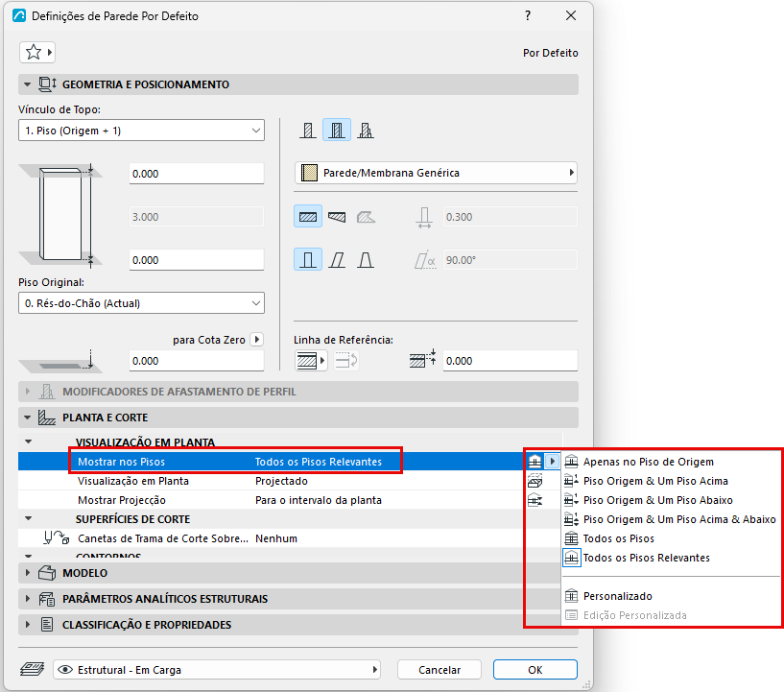Click the Parede/Membrana Genérica material swatch
The image size is (784, 692).
309,173
